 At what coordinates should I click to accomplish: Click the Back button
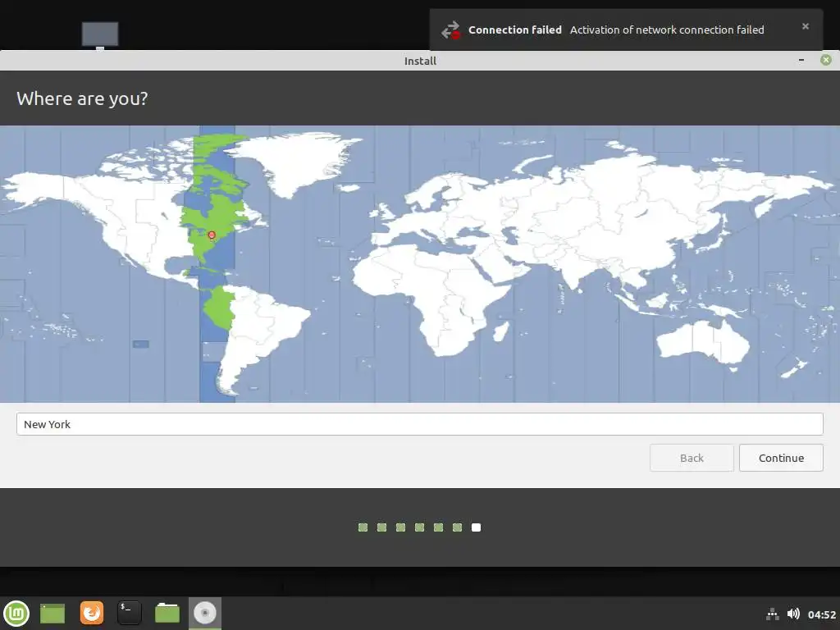pos(692,458)
